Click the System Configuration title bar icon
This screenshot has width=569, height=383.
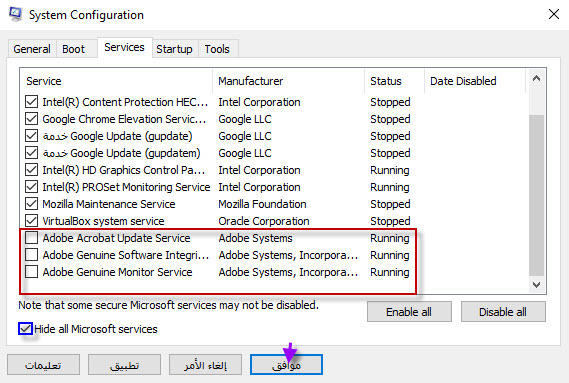15,14
